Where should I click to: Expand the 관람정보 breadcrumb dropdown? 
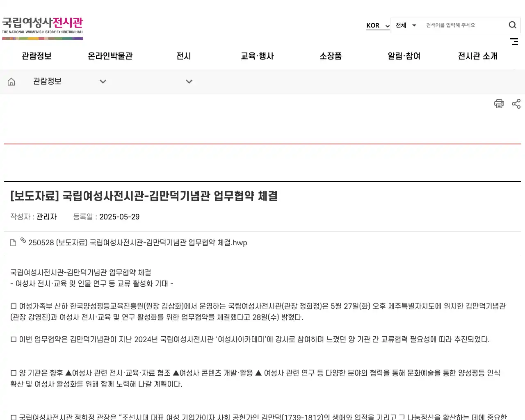coord(70,82)
